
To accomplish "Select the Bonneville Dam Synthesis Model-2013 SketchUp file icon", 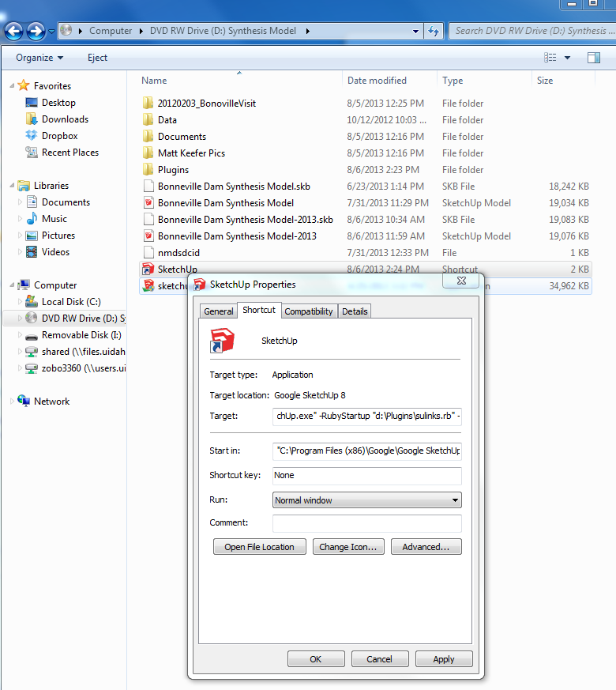I will point(148,236).
